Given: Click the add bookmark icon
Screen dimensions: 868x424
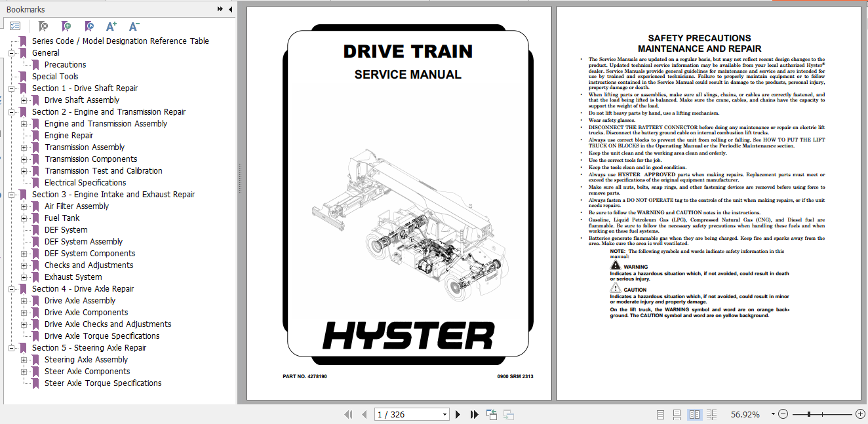Looking at the screenshot, I should coord(66,26).
